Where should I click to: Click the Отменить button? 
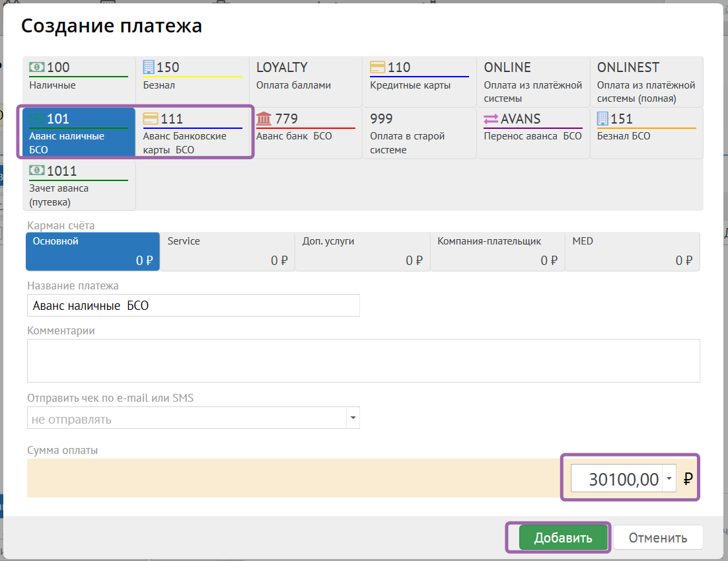657,538
